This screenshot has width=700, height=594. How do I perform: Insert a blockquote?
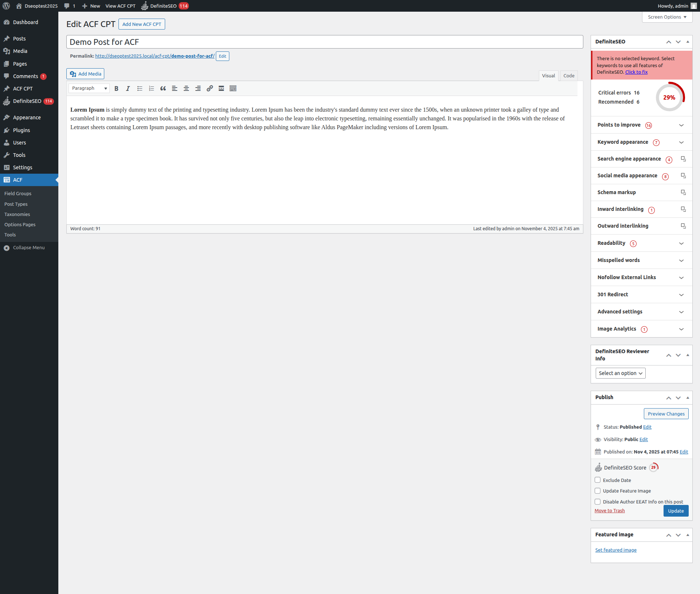(163, 89)
